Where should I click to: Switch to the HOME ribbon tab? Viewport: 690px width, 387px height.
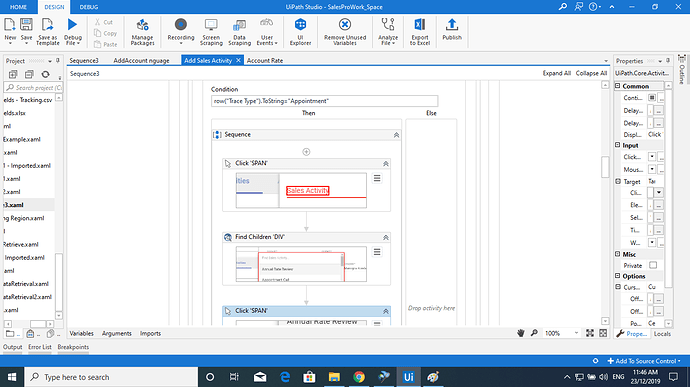pos(18,7)
